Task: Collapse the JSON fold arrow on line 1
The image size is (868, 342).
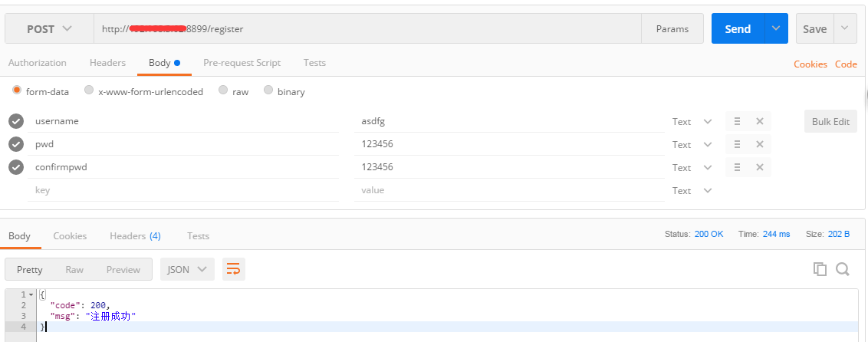Action: point(31,294)
